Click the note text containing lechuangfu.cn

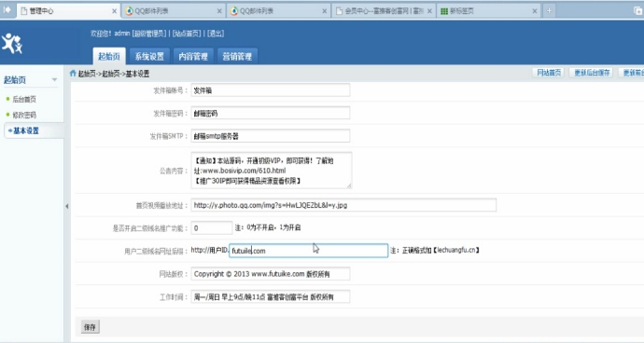click(x=435, y=250)
